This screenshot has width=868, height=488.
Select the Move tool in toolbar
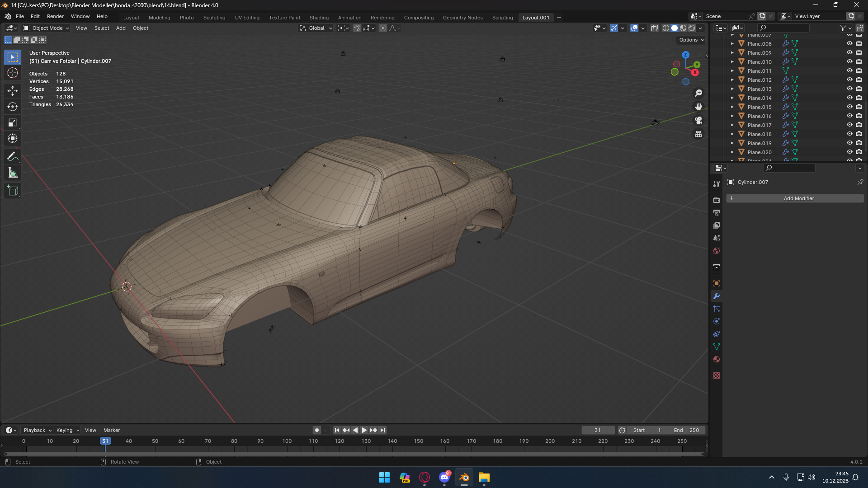tap(13, 91)
